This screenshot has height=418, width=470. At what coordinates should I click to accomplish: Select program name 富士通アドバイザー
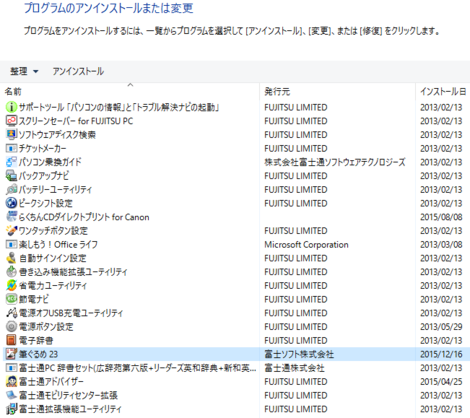click(x=51, y=381)
